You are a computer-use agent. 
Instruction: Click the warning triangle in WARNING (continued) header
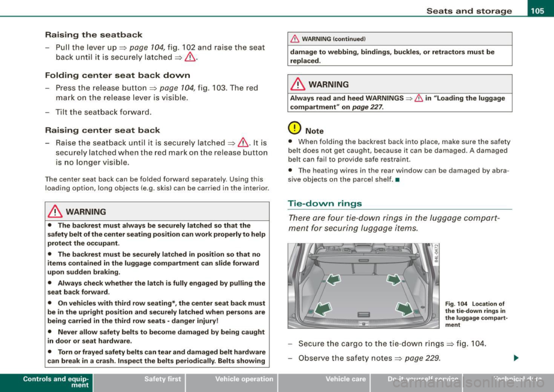pos(295,39)
